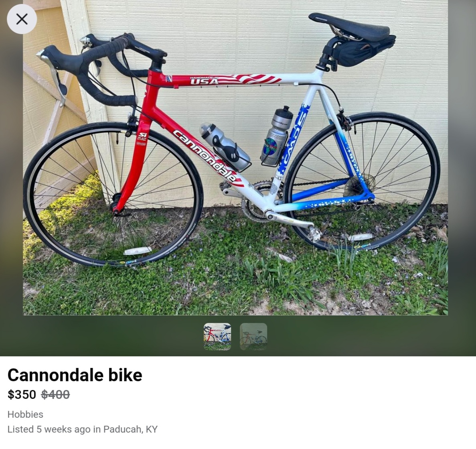Open the Hobbies category link
Screen dimensions: 476x449
25,414
